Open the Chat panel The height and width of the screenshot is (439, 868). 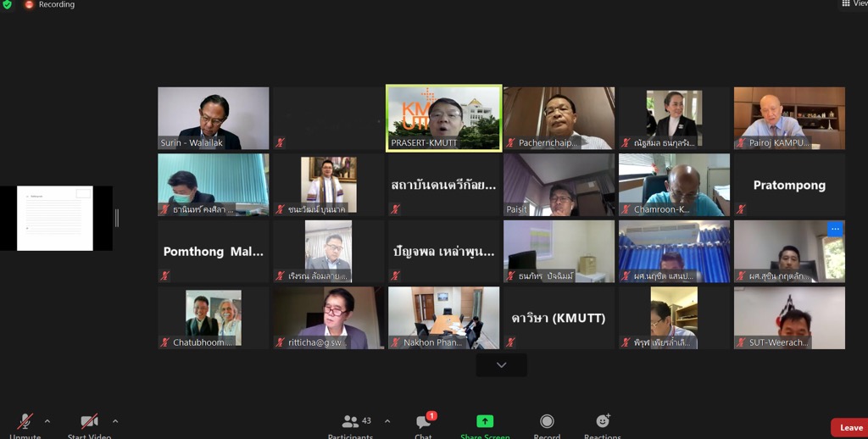click(424, 425)
